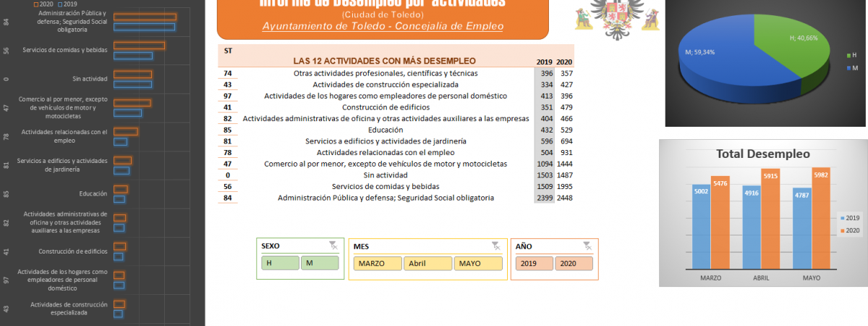Click the 2019 legend entry of left bar chart
Viewport: 868px width, 326px height.
point(67,3)
